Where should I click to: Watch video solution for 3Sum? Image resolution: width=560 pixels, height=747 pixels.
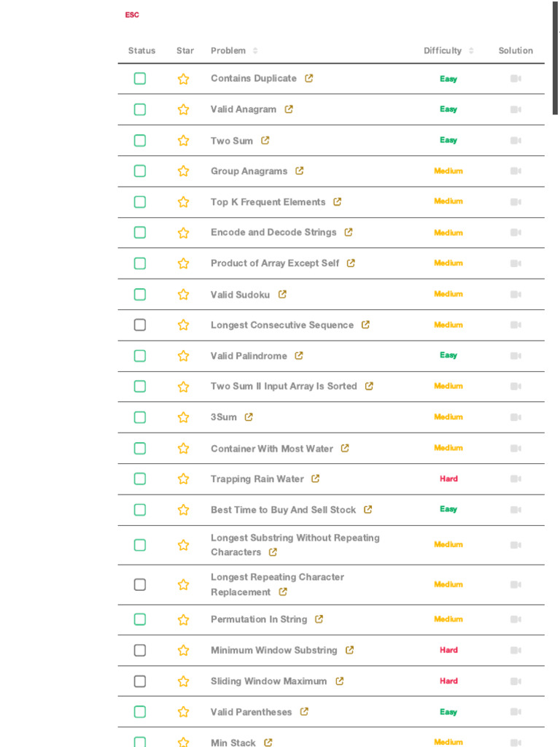[x=516, y=417]
